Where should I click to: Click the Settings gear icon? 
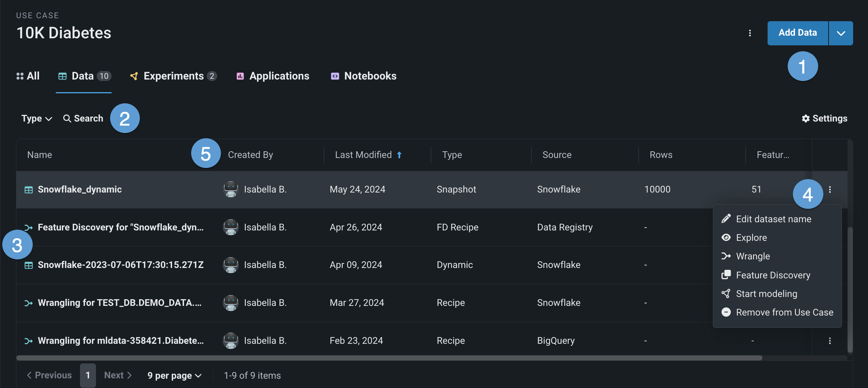tap(806, 119)
